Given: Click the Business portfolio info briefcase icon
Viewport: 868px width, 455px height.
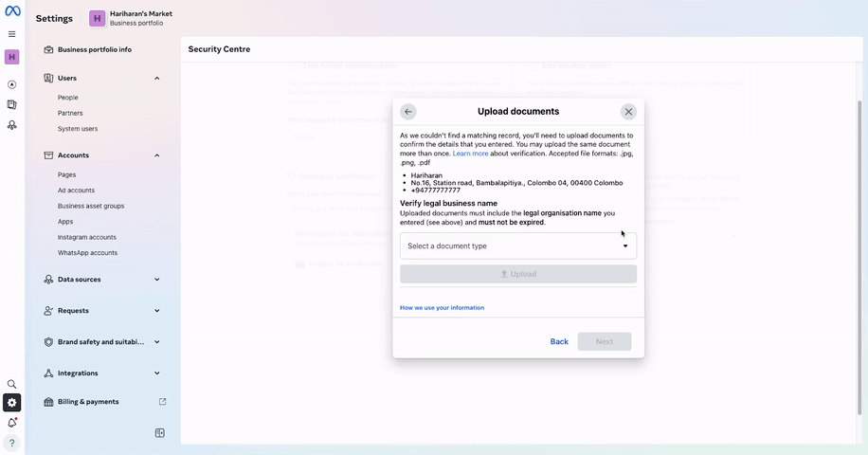Looking at the screenshot, I should click(48, 49).
